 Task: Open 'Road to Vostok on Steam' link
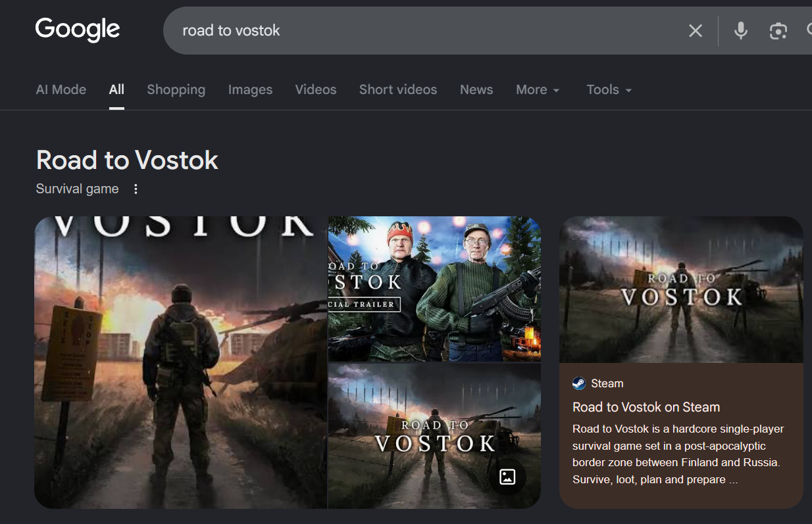coord(646,407)
